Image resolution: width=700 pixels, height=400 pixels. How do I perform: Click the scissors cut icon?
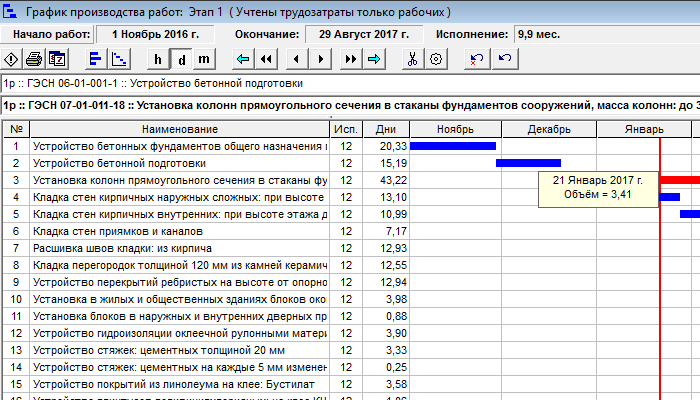[x=411, y=60]
